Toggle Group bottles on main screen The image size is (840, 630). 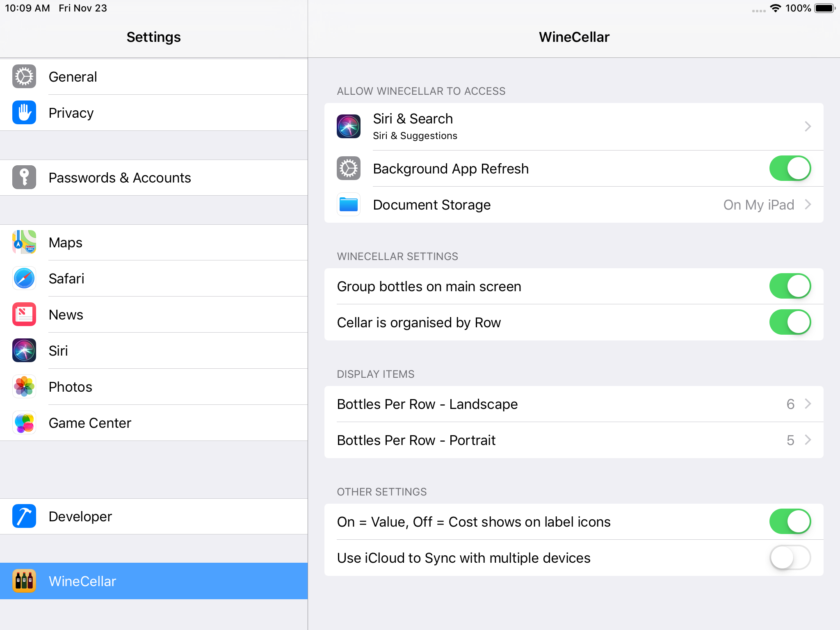[x=790, y=286]
